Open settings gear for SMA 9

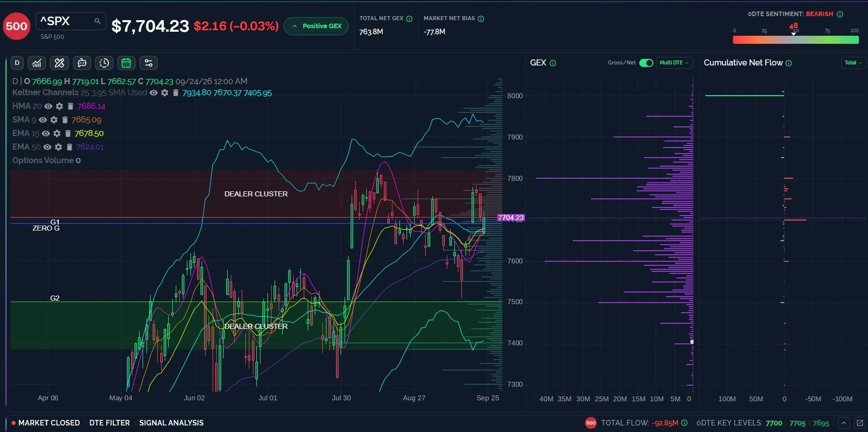(54, 120)
